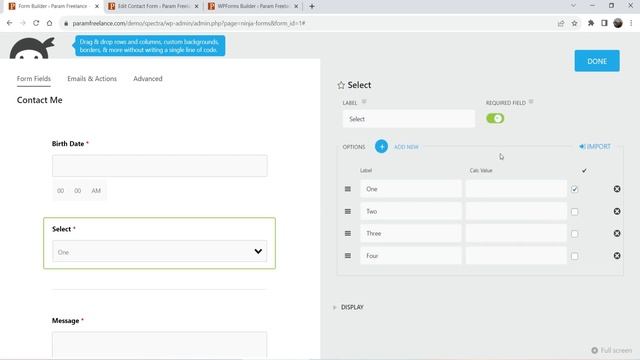Edit the label field for option Four
The width and height of the screenshot is (640, 360).
(411, 256)
